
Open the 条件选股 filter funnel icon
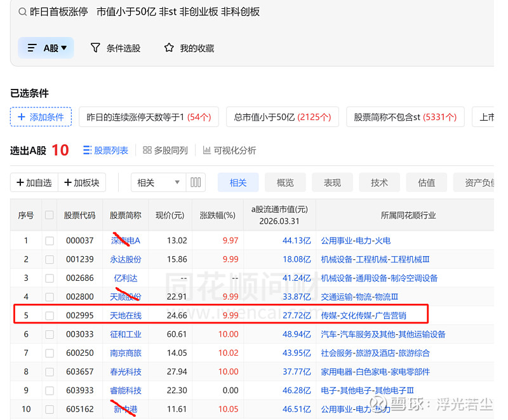(x=95, y=48)
